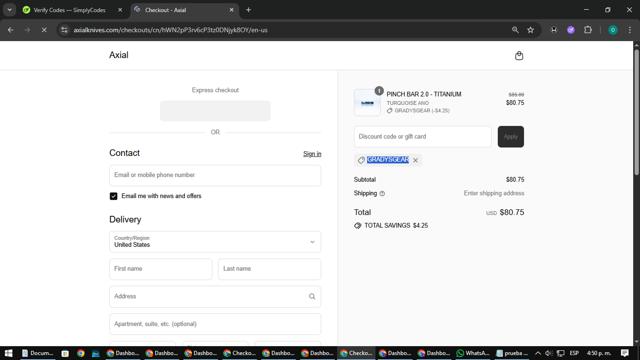Image resolution: width=640 pixels, height=360 pixels.
Task: Click the total amount $80.75
Action: point(512,212)
